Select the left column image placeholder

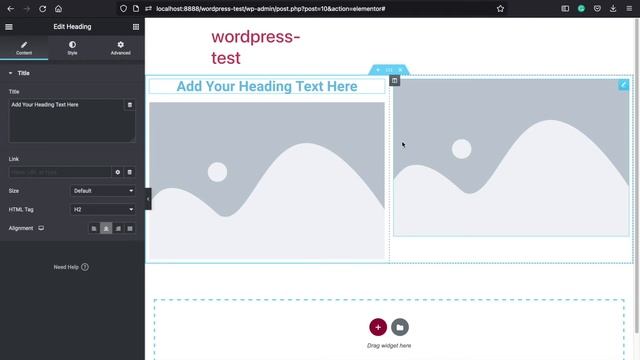tap(267, 181)
